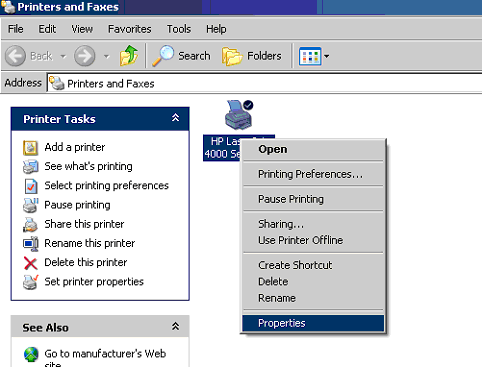This screenshot has height=367, width=482.
Task: Click the Printers and Faxes title bar icon
Action: (x=8, y=7)
